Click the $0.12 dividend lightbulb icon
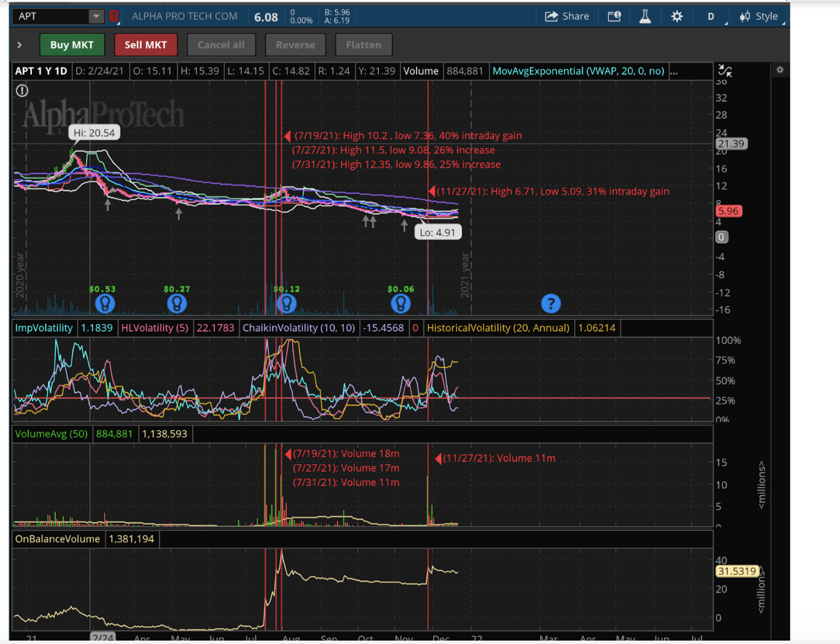The width and height of the screenshot is (840, 644). tap(287, 304)
